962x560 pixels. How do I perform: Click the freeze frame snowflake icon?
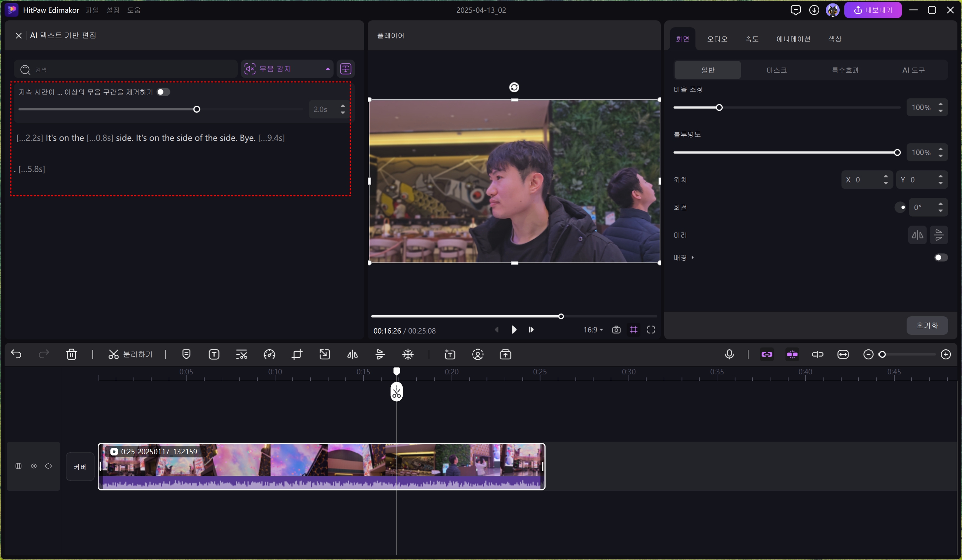coord(408,354)
